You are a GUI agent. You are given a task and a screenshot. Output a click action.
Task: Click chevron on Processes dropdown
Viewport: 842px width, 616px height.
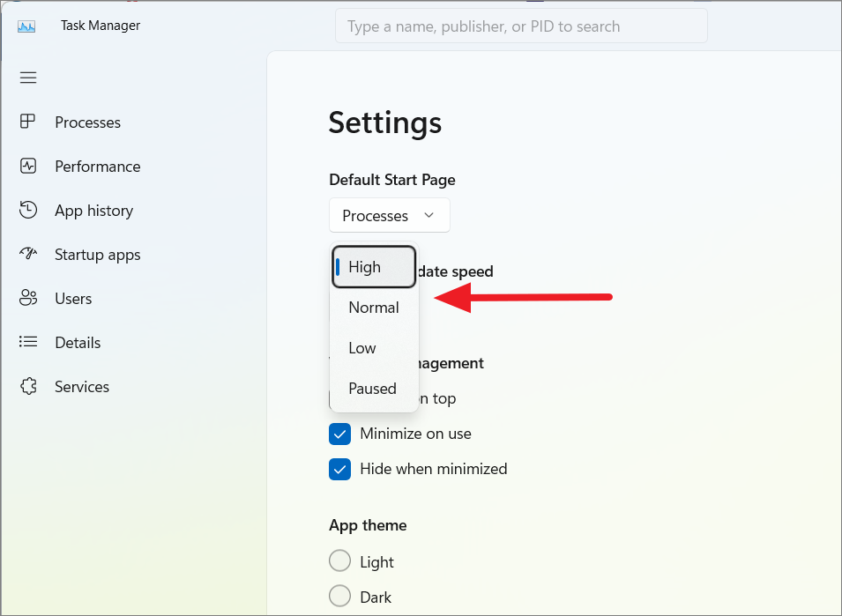[428, 215]
